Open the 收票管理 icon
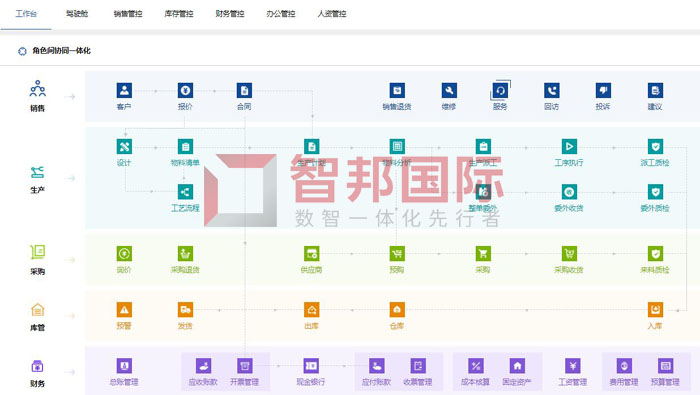The height and width of the screenshot is (395, 700). [418, 366]
